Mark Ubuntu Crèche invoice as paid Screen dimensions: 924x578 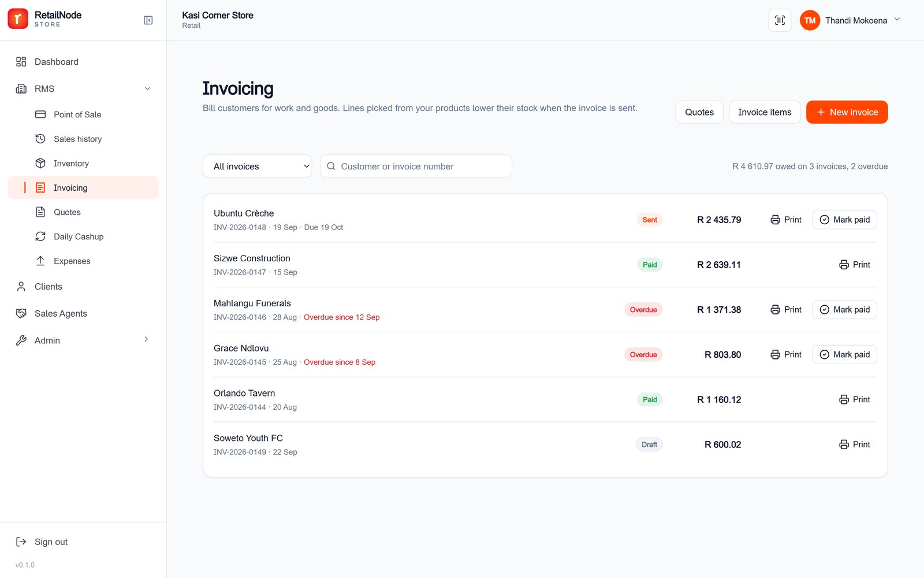click(x=845, y=220)
